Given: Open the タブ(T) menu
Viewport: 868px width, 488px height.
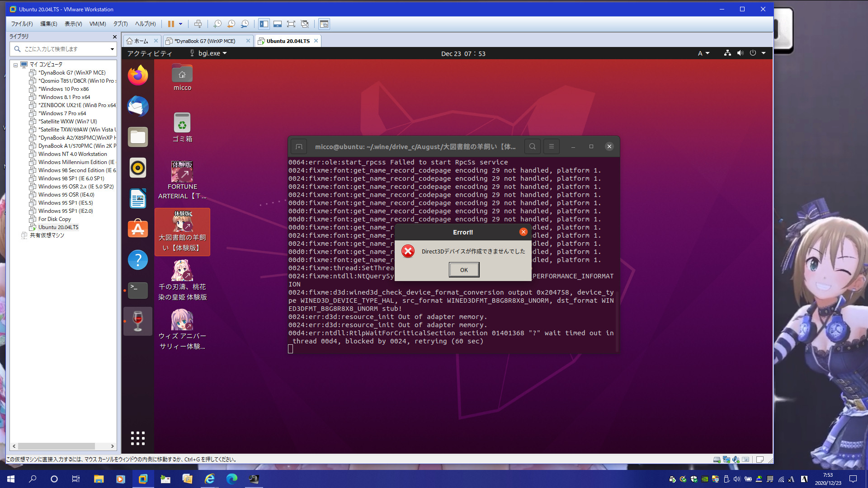Looking at the screenshot, I should (x=120, y=24).
